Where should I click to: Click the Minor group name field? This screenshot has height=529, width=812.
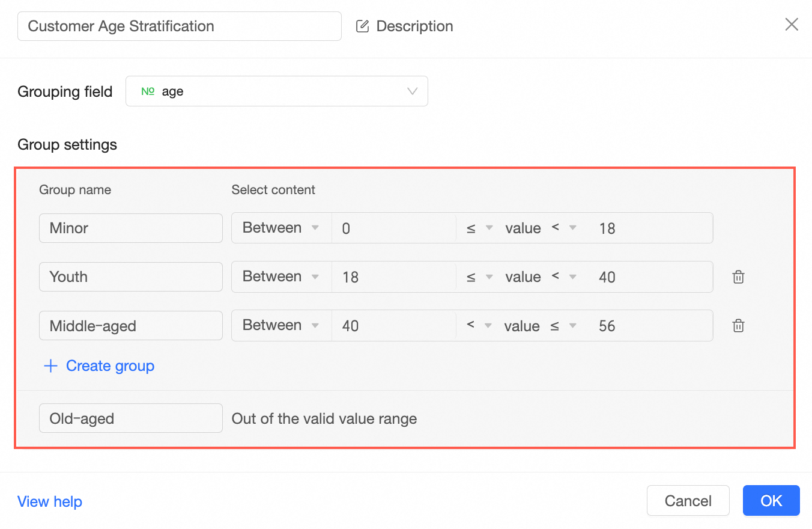click(x=130, y=228)
